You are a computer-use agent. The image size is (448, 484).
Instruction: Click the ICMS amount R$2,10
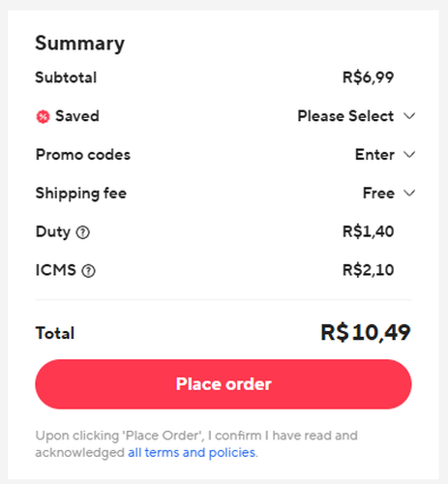(x=368, y=270)
